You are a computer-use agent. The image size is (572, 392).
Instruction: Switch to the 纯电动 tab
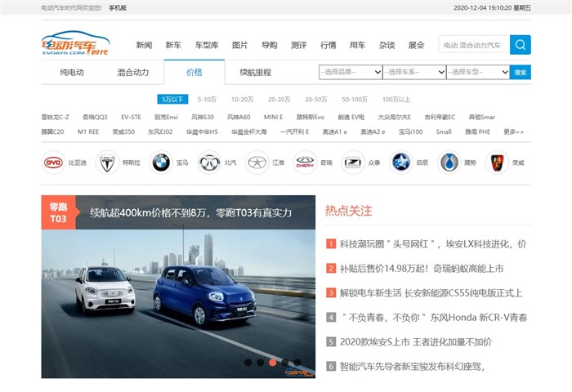pos(72,72)
